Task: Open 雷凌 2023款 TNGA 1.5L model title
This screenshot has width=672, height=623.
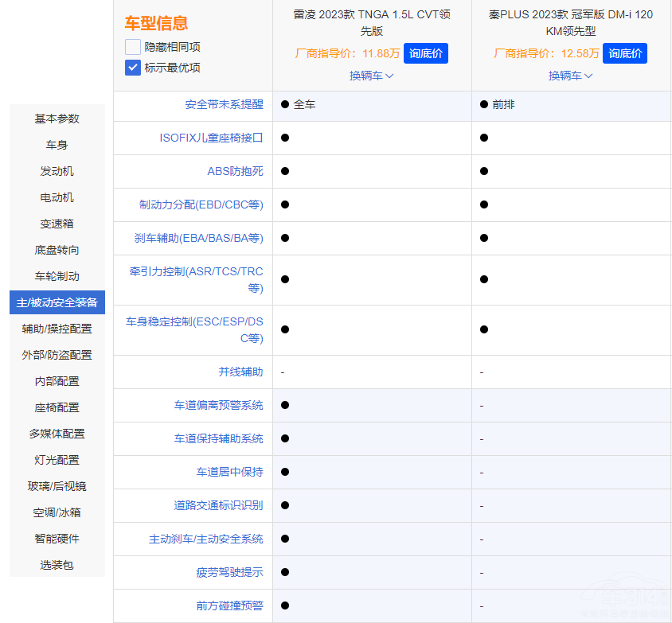Action: pyautogui.click(x=372, y=23)
